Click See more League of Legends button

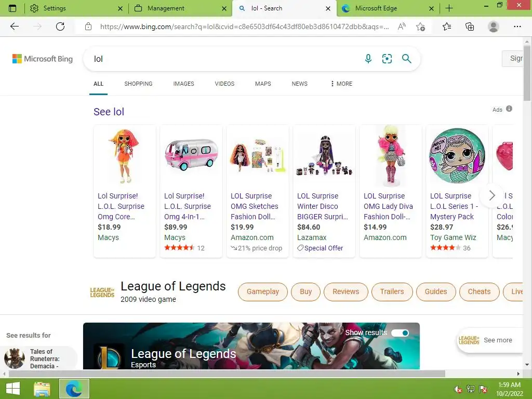[x=488, y=340]
